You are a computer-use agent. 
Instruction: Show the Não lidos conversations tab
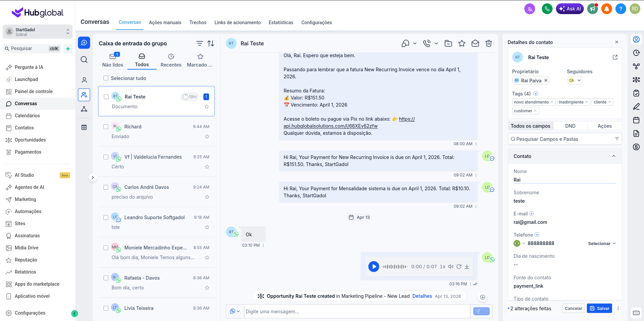(113, 60)
